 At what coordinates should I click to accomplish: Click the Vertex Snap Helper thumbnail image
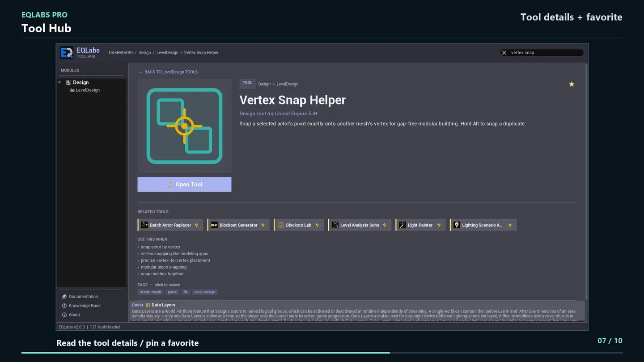click(x=184, y=126)
